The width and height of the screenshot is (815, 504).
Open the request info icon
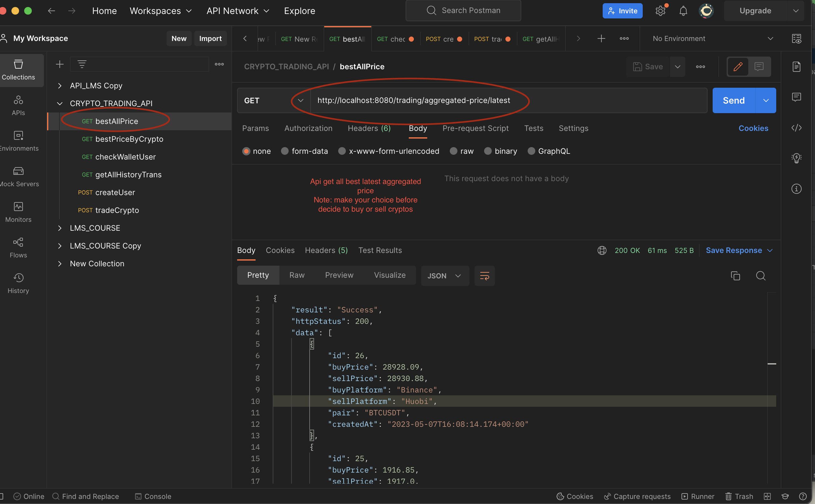tap(796, 189)
